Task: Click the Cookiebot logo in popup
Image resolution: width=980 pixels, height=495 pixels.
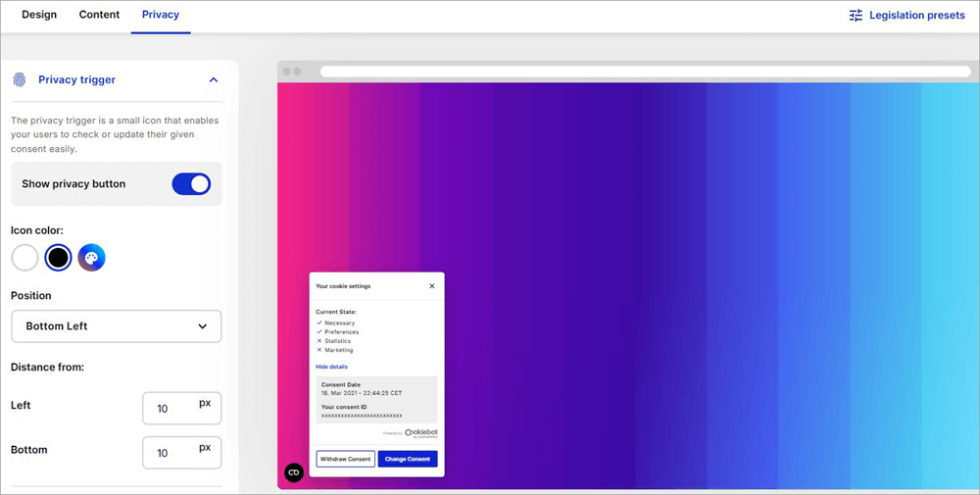Action: tap(420, 431)
